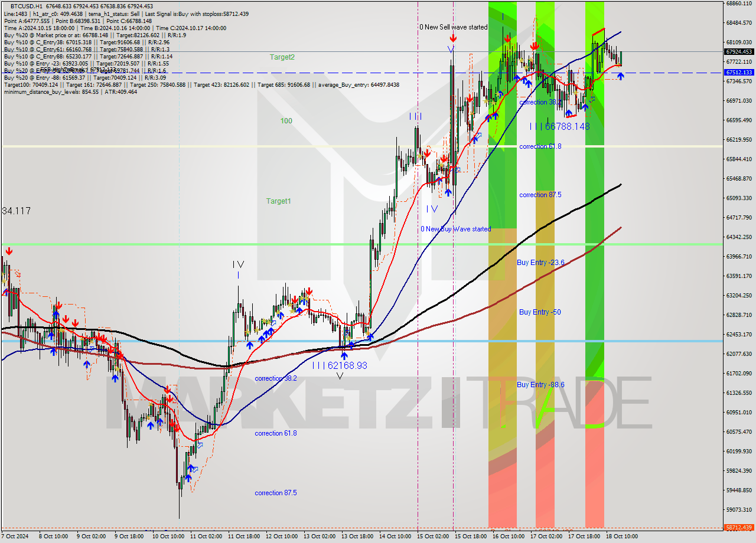
Task: Select the green Target2 label
Action: (282, 57)
